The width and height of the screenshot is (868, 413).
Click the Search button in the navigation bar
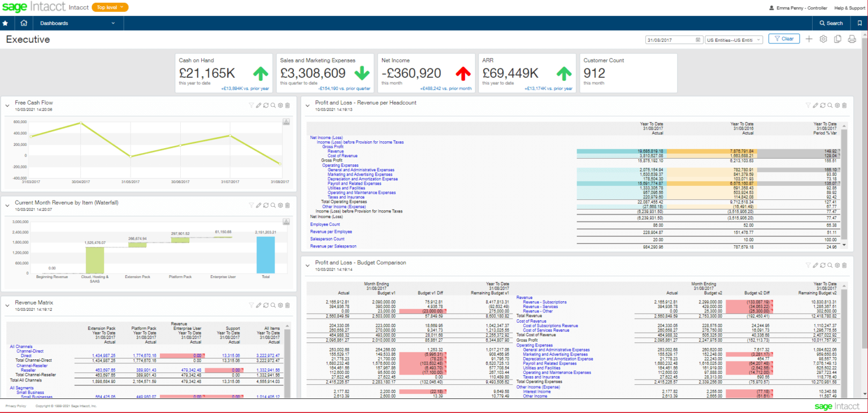click(x=831, y=23)
